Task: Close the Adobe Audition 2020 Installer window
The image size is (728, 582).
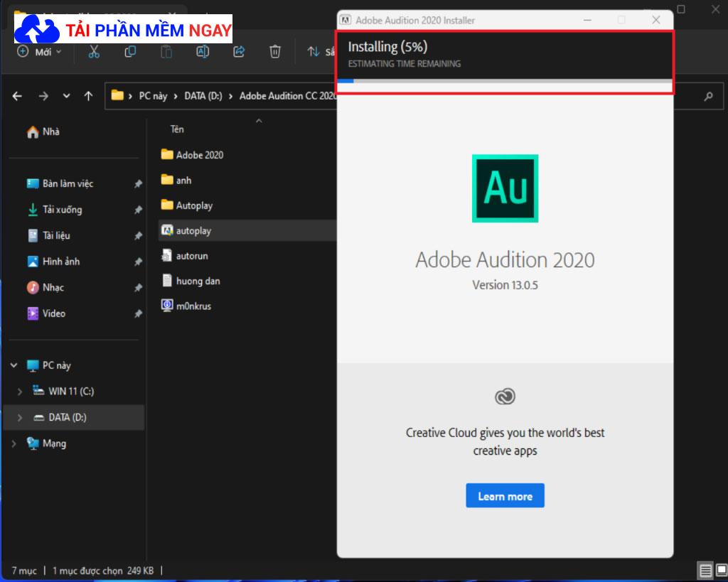Action: (655, 20)
